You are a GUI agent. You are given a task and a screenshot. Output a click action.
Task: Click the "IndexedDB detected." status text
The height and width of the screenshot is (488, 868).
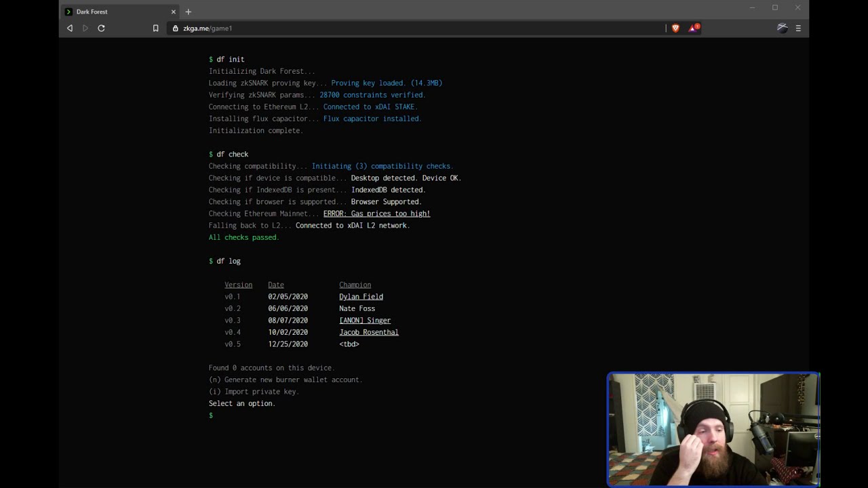coord(389,190)
